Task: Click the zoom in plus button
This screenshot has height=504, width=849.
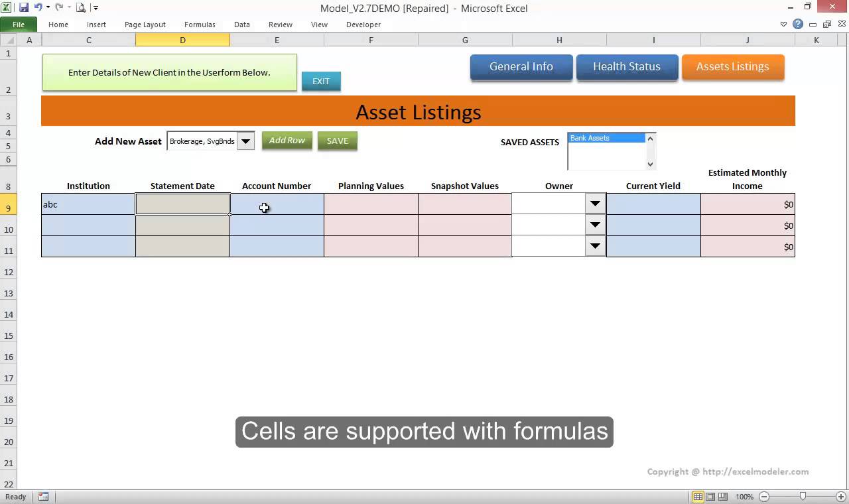Action: pyautogui.click(x=841, y=497)
